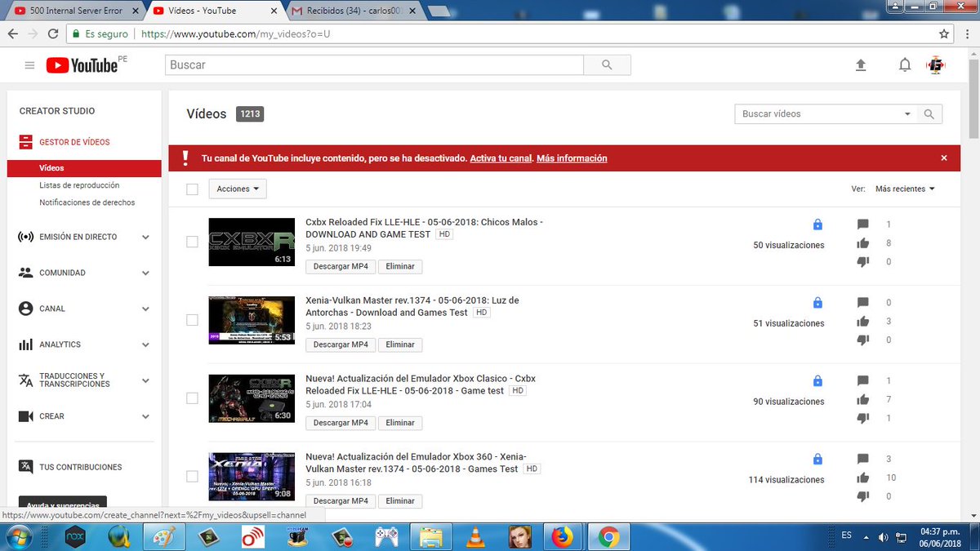Click the Canal person icon

click(25, 309)
